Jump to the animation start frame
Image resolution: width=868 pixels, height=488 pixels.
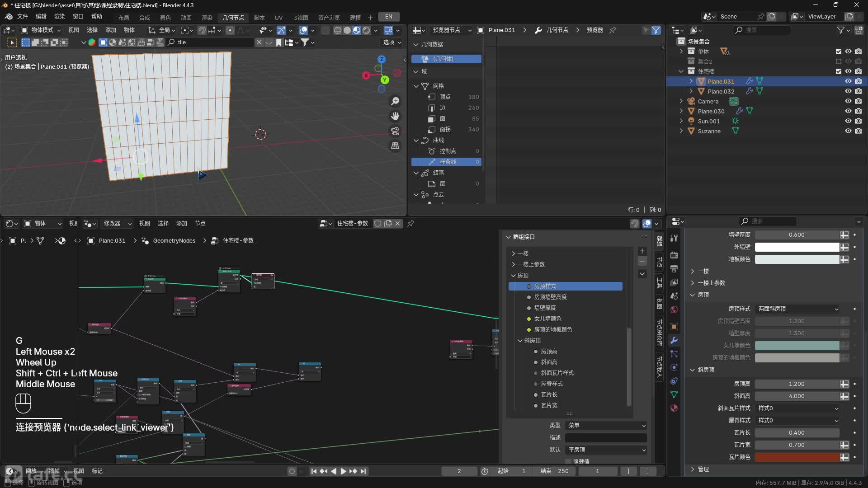pos(314,471)
